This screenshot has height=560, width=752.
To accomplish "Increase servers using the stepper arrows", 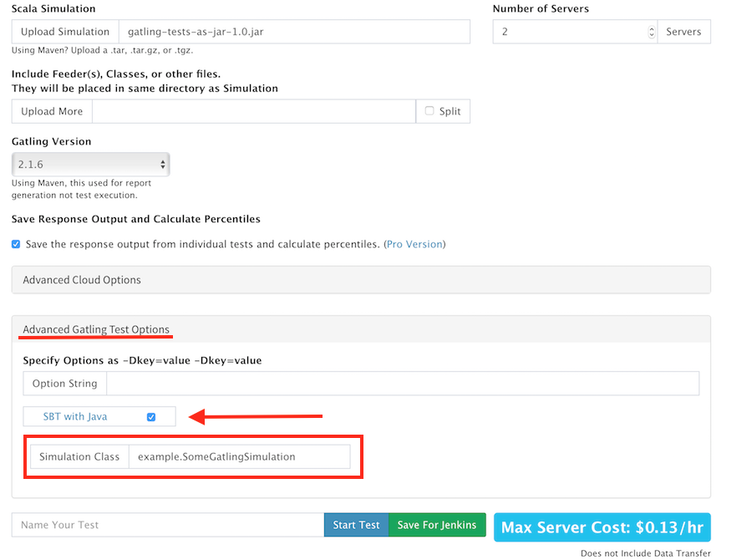I will tap(651, 28).
